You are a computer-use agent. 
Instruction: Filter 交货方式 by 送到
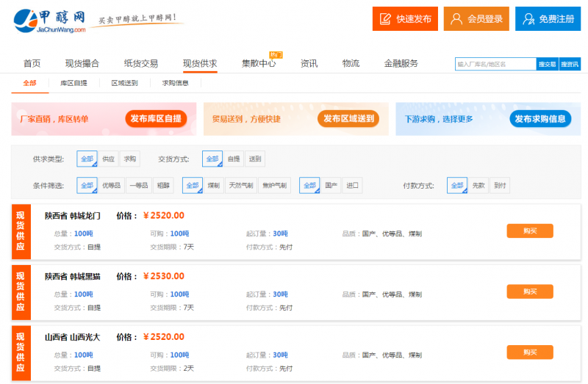(x=255, y=159)
